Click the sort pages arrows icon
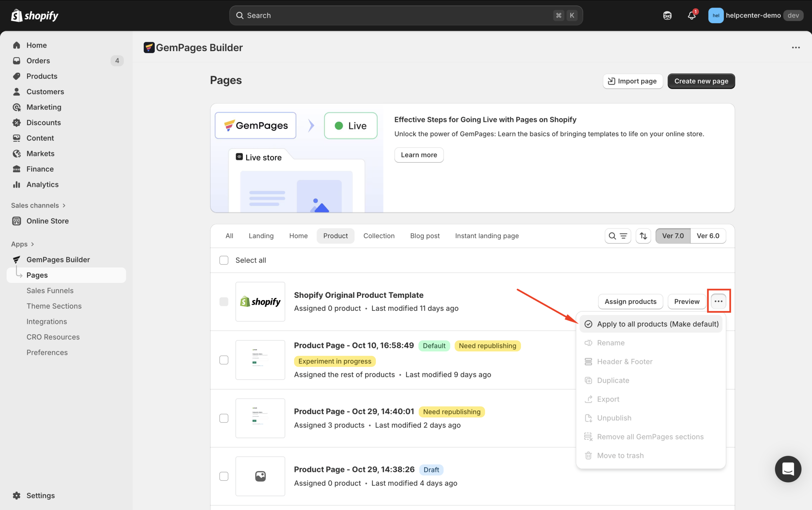The height and width of the screenshot is (510, 812). [643, 236]
